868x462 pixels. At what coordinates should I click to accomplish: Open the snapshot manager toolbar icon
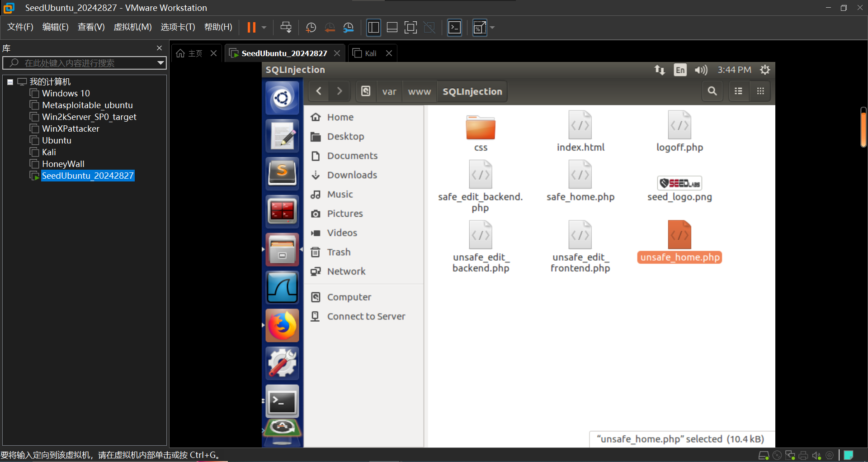tap(349, 28)
